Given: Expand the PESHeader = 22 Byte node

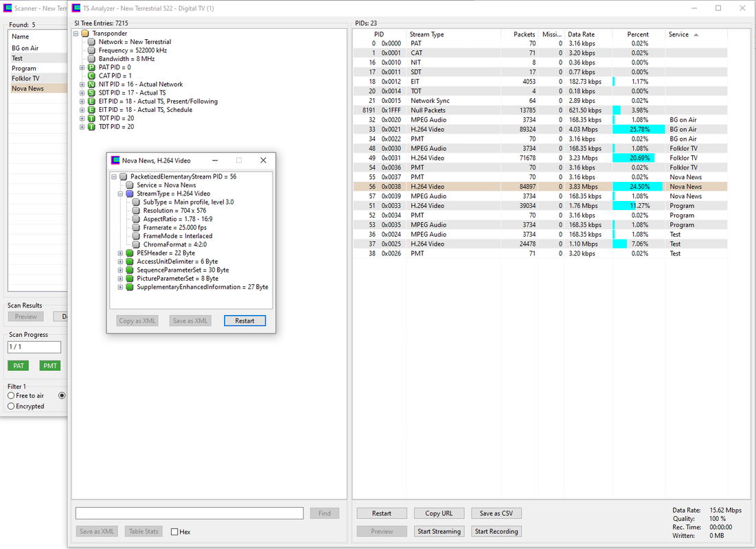Looking at the screenshot, I should click(120, 253).
